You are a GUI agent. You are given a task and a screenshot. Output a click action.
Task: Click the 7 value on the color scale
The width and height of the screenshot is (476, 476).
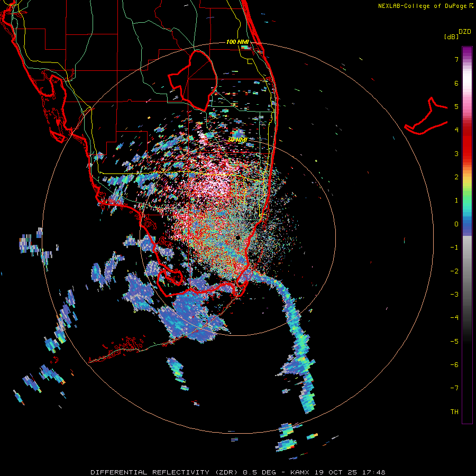tap(456, 59)
